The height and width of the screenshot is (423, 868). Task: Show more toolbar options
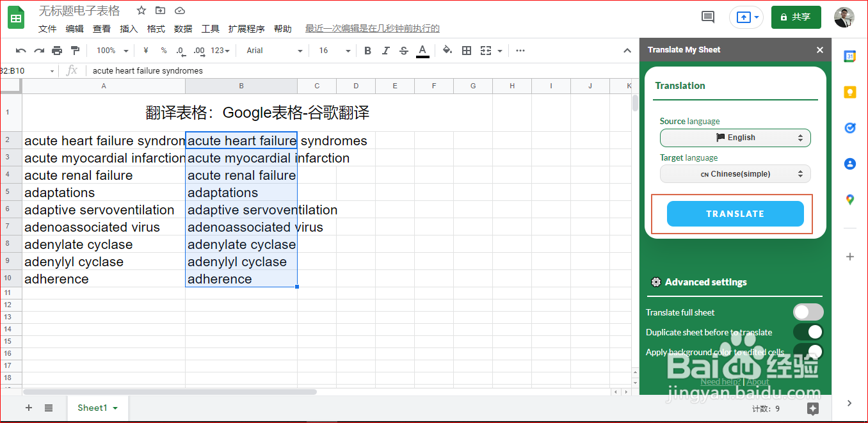click(520, 51)
